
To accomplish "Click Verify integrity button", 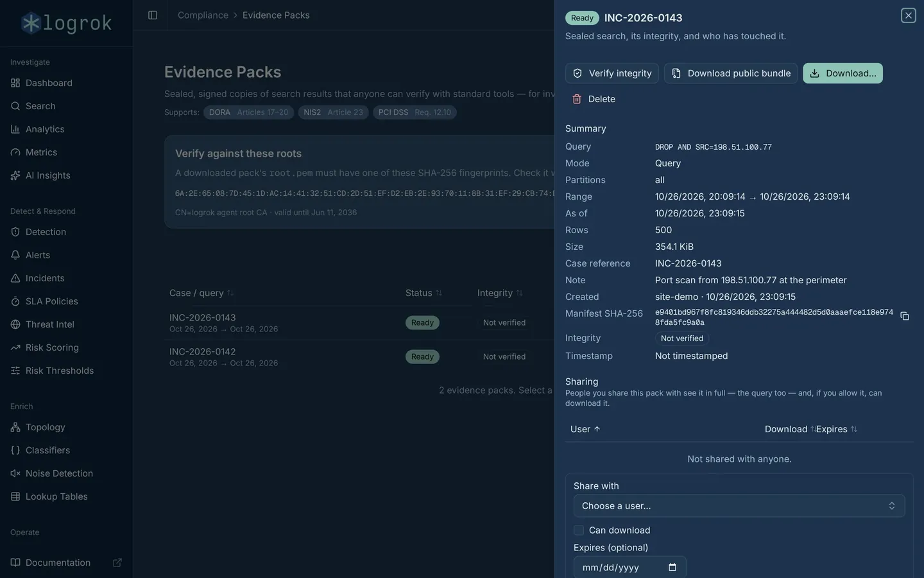I will click(x=612, y=73).
